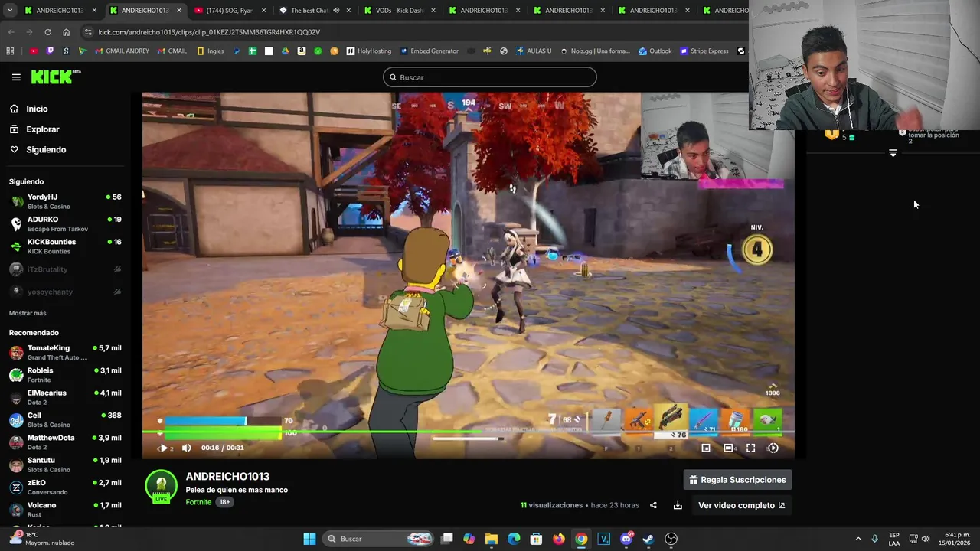Viewport: 980px width, 551px height.
Task: Click in the Kick Buscar search field
Action: click(x=490, y=77)
